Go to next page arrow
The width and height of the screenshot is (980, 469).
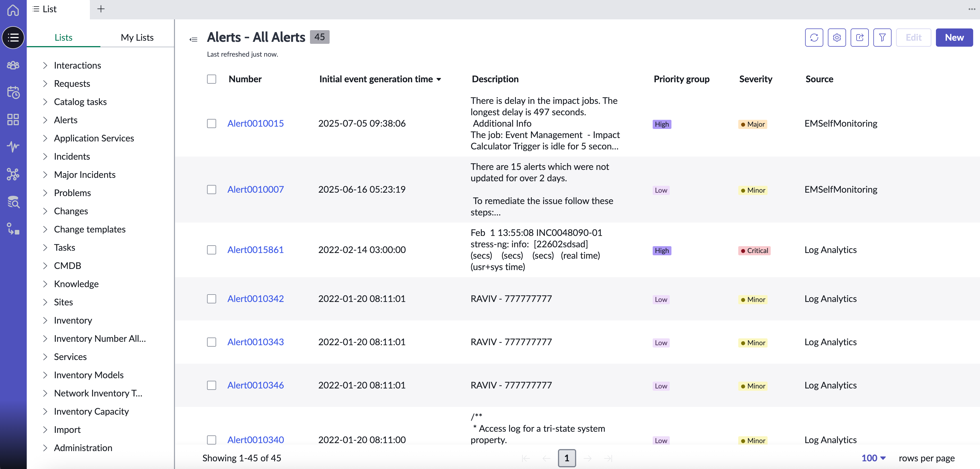pyautogui.click(x=587, y=458)
